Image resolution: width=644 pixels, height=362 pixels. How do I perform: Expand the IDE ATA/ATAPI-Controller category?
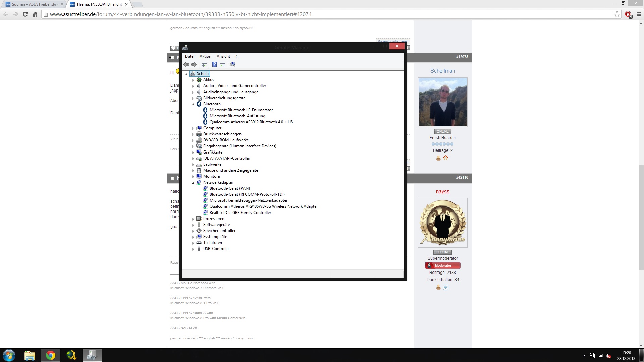[193, 159]
